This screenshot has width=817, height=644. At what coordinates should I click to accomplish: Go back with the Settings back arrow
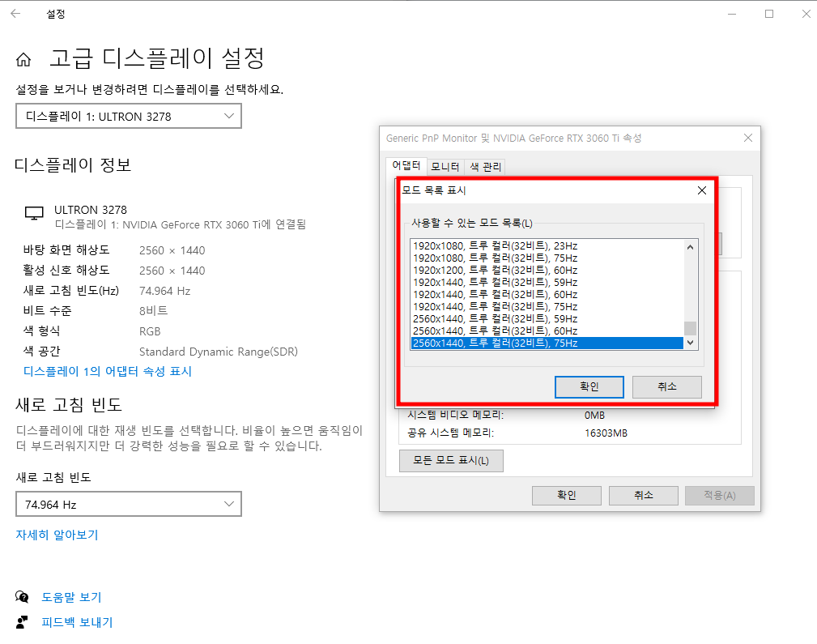point(15,14)
